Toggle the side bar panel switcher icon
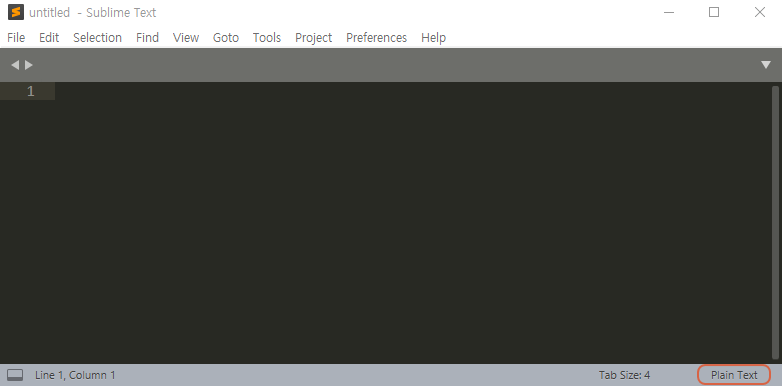This screenshot has height=386, width=782. 15,375
